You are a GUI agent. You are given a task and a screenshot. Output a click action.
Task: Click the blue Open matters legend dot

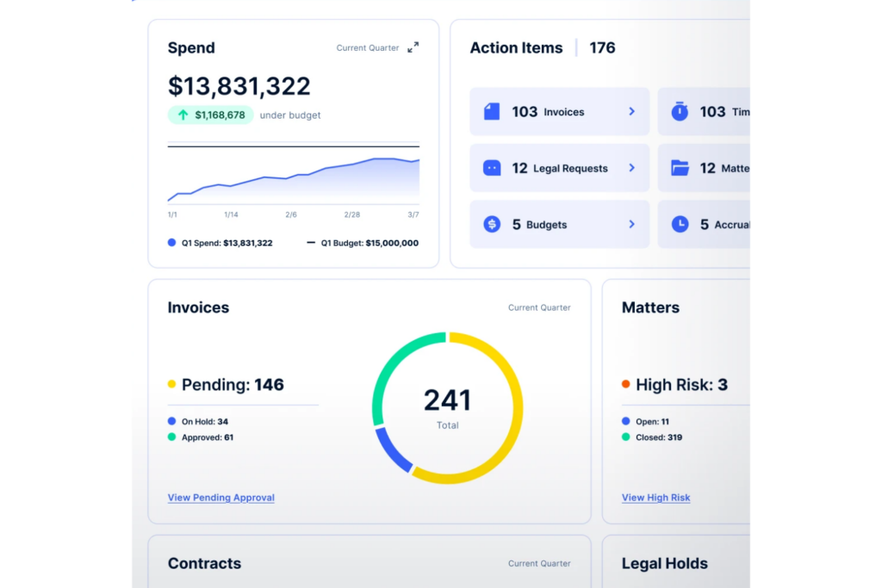tap(625, 421)
